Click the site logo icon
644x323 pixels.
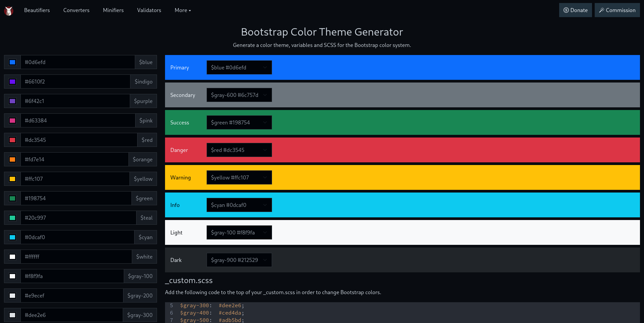tap(9, 11)
